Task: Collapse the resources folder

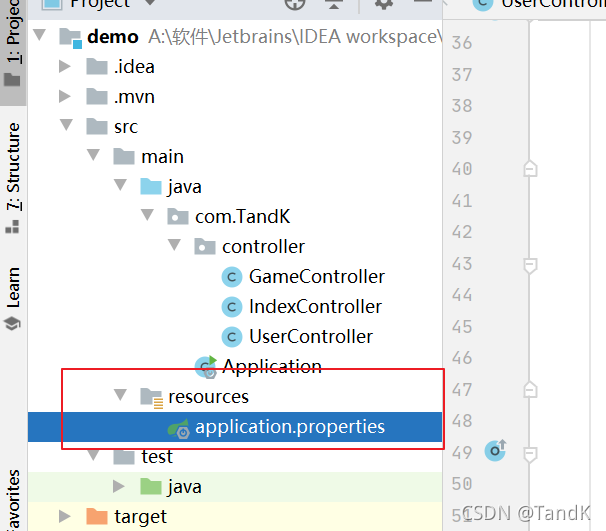Action: [x=121, y=395]
